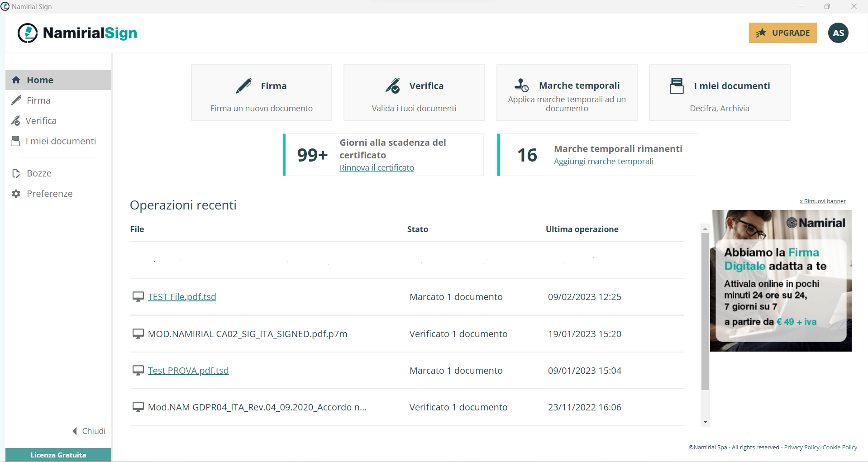Click the Firma pen icon in sidebar
Image resolution: width=868 pixels, height=462 pixels.
(x=16, y=100)
